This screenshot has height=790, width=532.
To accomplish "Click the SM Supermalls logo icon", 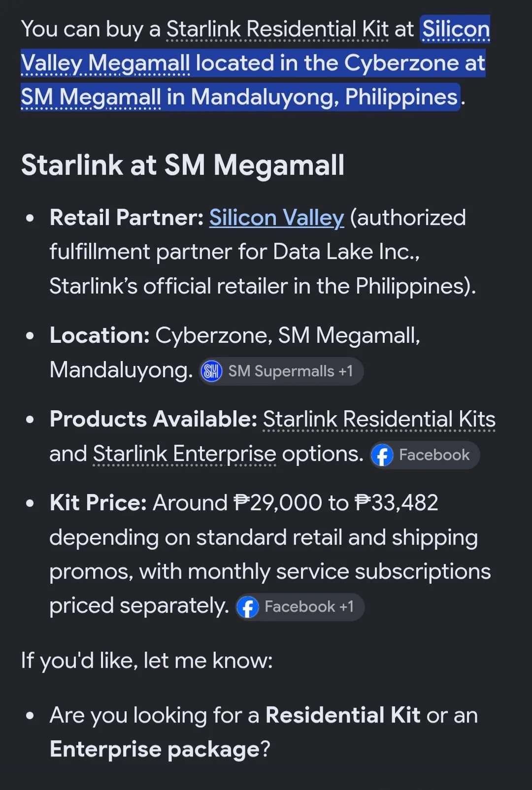I will pos(212,371).
